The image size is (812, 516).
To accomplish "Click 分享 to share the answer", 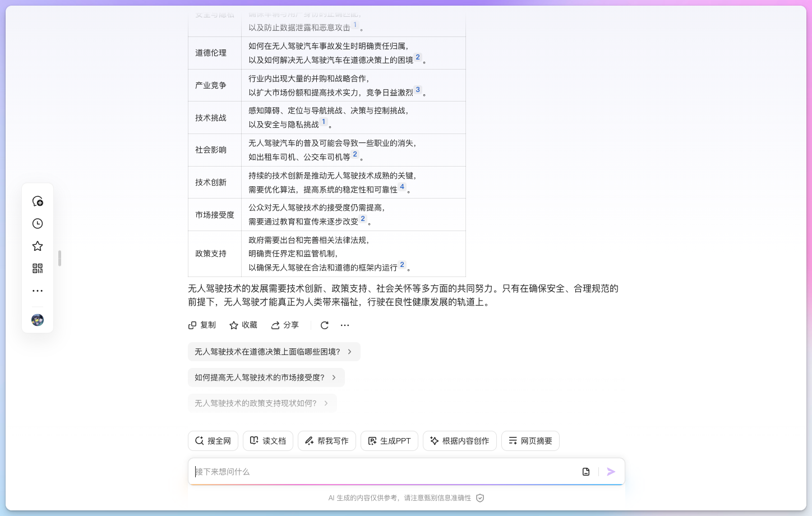I will tap(285, 325).
